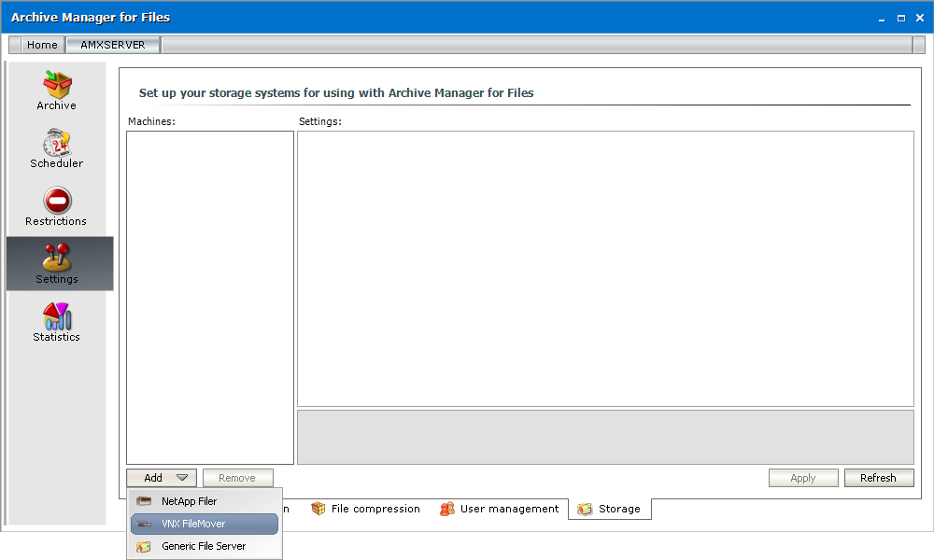The width and height of the screenshot is (934, 560).
Task: Click the NetApp Filer device icon
Action: (x=144, y=501)
